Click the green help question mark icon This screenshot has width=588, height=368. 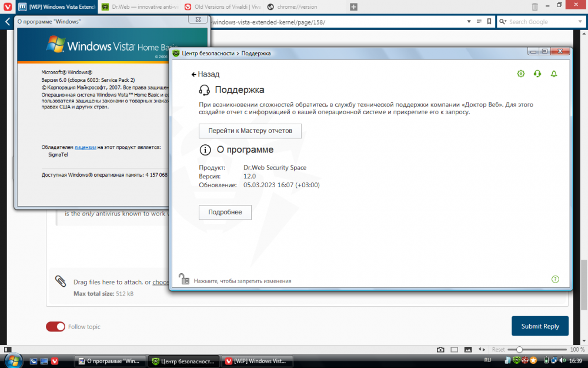point(555,279)
